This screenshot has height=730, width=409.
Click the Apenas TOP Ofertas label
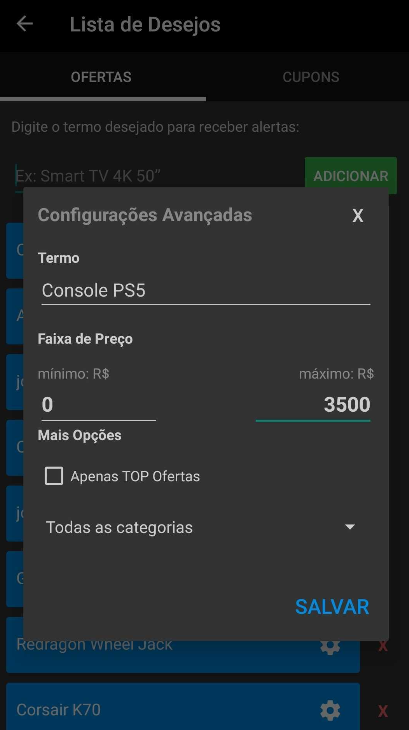135,476
